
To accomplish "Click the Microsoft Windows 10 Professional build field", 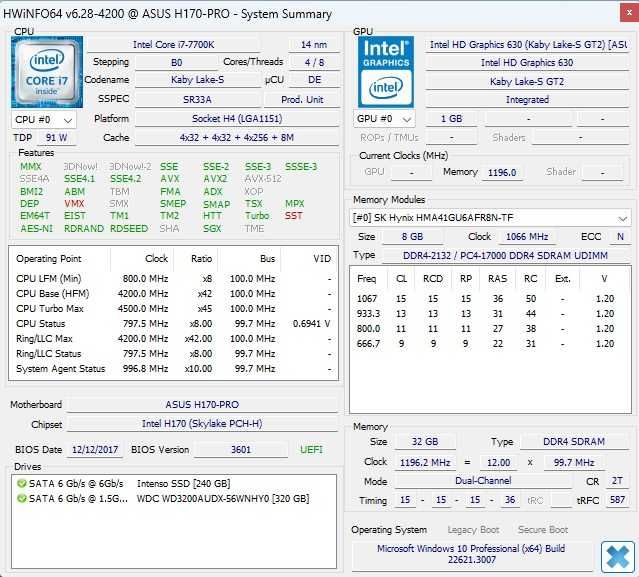I will click(471, 554).
